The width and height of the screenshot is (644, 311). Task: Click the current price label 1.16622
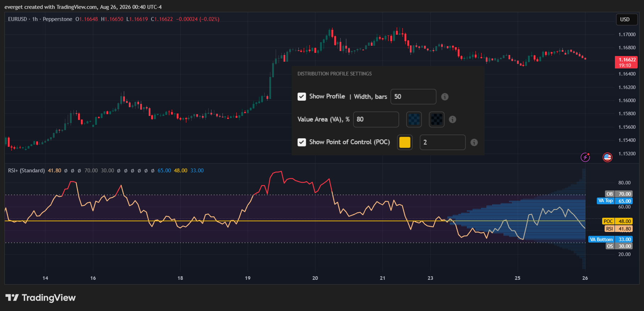click(626, 62)
